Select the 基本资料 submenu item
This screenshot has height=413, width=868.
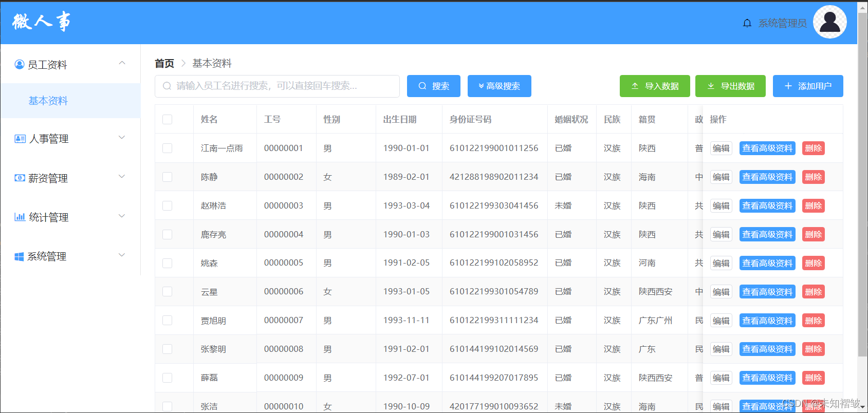pyautogui.click(x=70, y=101)
